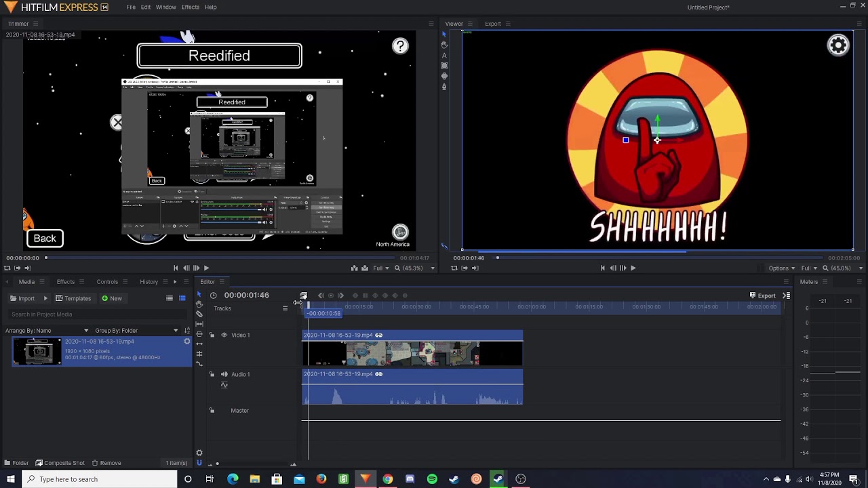Switch to the Effects panel tab
The width and height of the screenshot is (868, 488).
[x=66, y=282]
